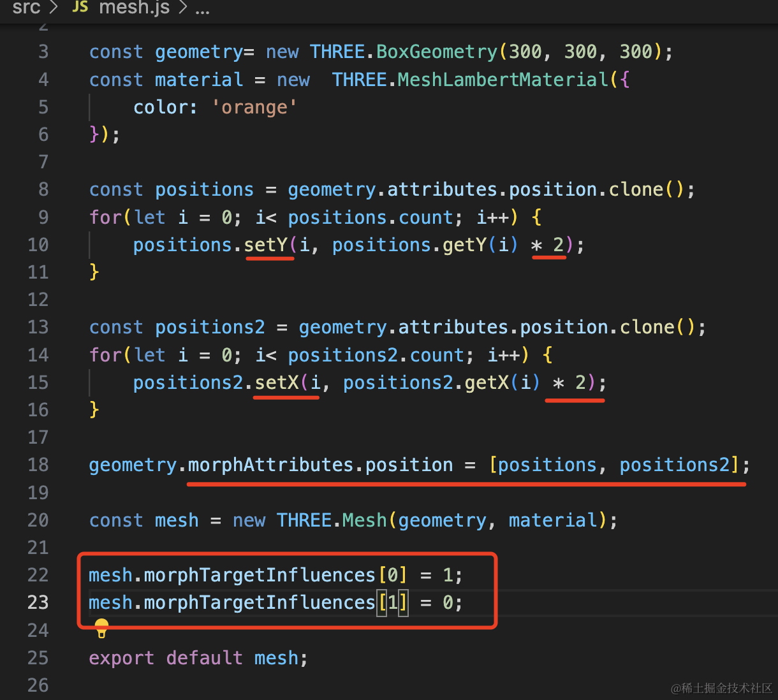Click the 'export' keyword on line 25

(x=121, y=658)
